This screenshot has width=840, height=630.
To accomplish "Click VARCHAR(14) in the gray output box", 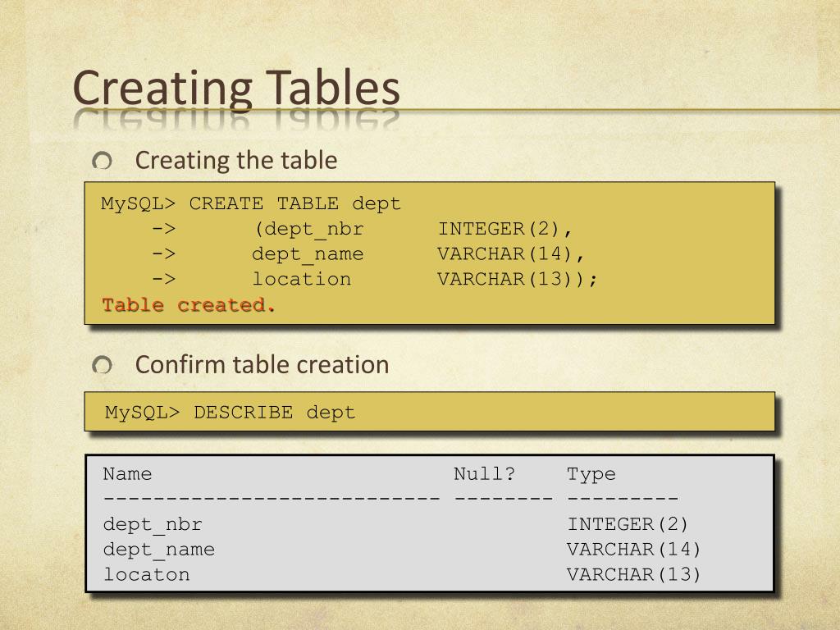I will point(634,549).
